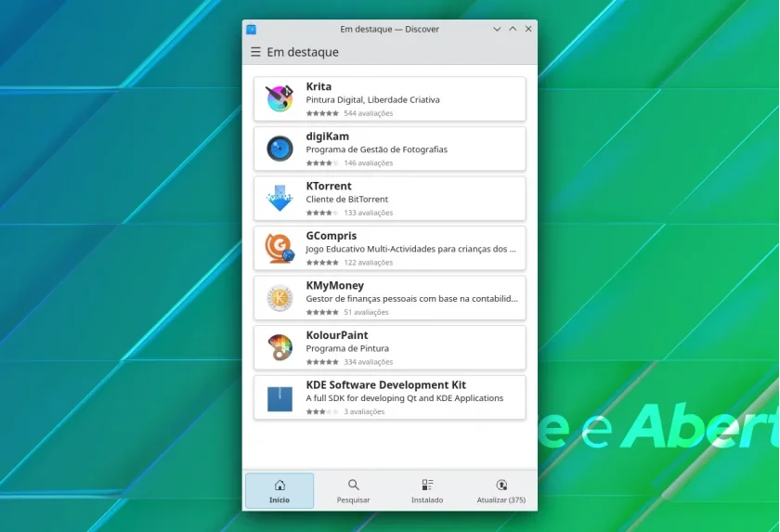This screenshot has width=780, height=532.
Task: Minimize window using the down chevron
Action: [497, 30]
